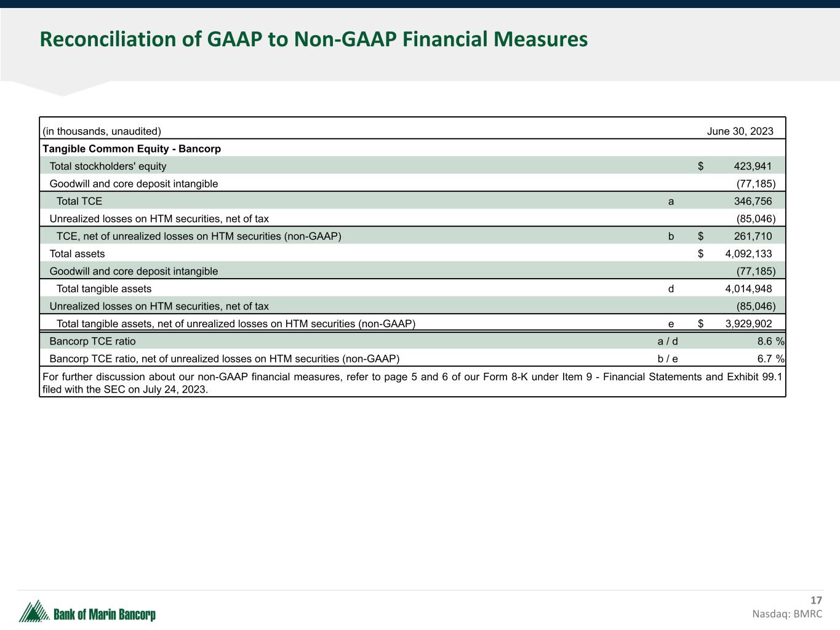Click the 6.7 % non-GAAP TCE ratio
Image resolution: width=840 pixels, height=630 pixels.
click(x=770, y=359)
